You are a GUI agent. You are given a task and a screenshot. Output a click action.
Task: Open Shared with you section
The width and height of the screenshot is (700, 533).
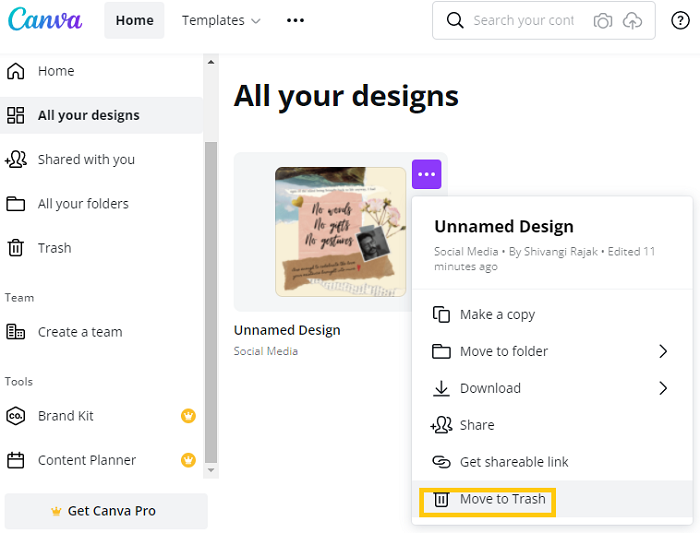click(86, 160)
